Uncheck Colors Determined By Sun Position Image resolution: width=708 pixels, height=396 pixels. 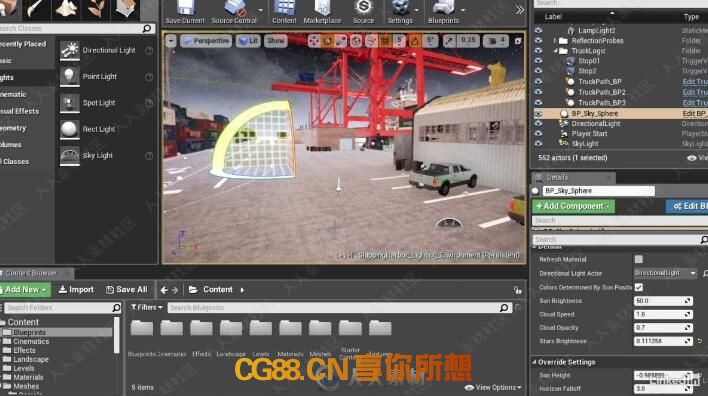[638, 287]
